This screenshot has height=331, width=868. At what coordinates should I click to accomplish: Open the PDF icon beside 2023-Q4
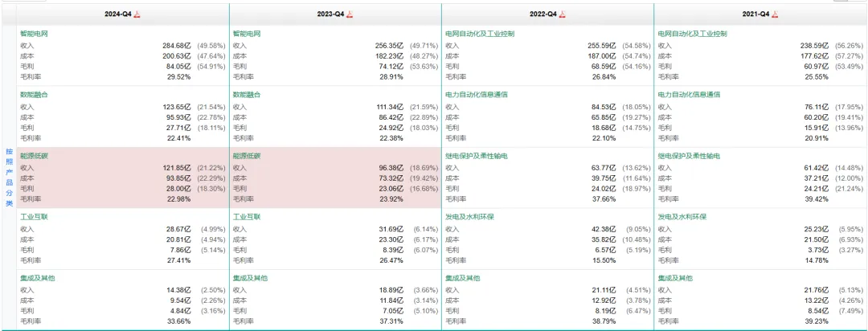coord(350,14)
